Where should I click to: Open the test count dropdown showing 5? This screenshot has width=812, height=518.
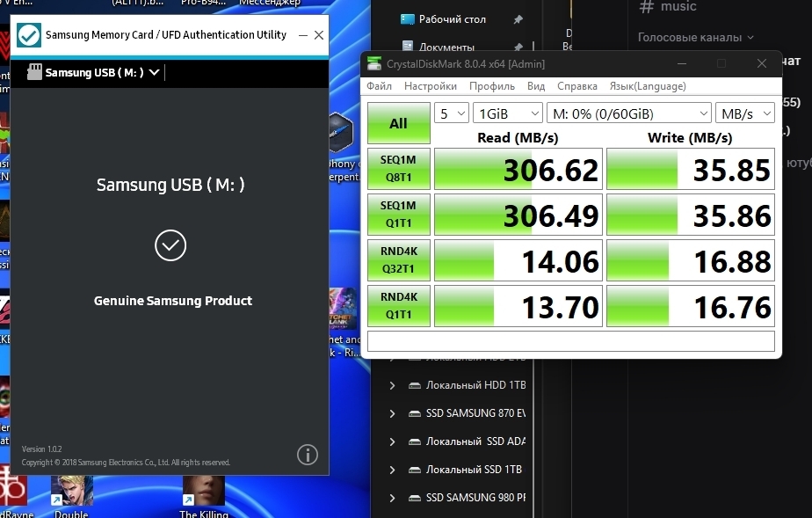tap(451, 113)
